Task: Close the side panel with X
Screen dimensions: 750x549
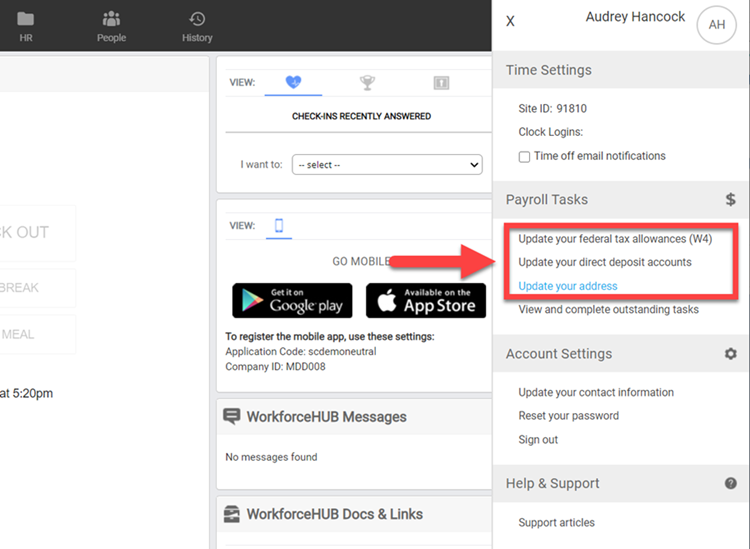Action: (x=511, y=21)
